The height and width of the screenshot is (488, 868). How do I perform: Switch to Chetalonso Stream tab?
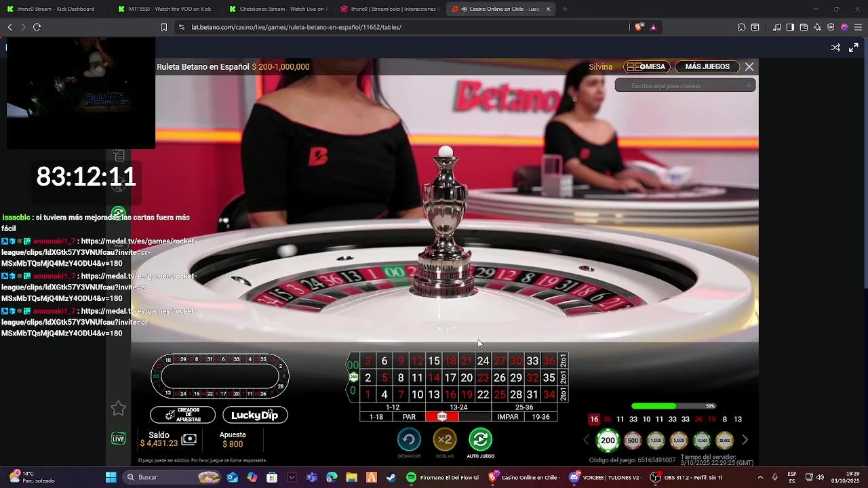click(x=278, y=9)
